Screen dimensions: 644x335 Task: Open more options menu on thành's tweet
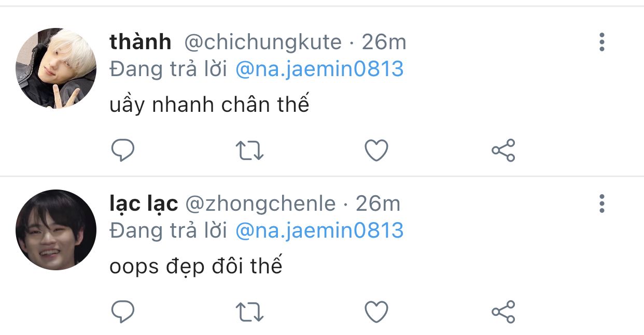pos(601,42)
